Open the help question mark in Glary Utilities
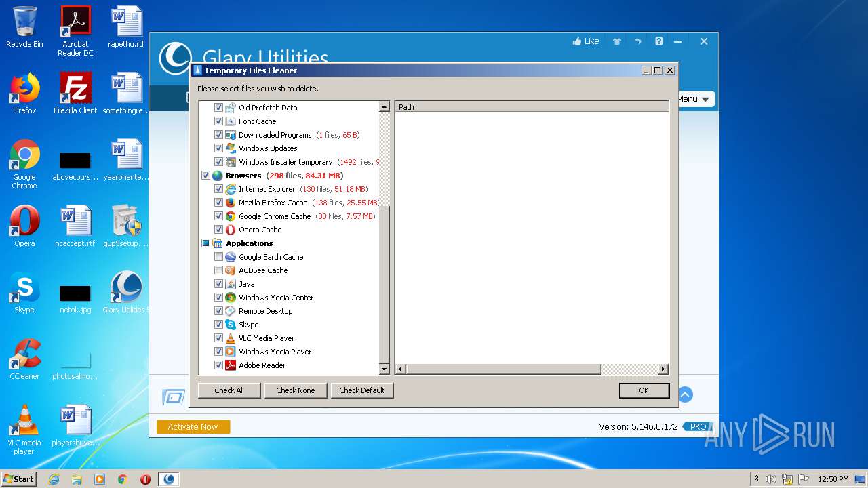Screen dimensions: 868x488 pos(658,41)
